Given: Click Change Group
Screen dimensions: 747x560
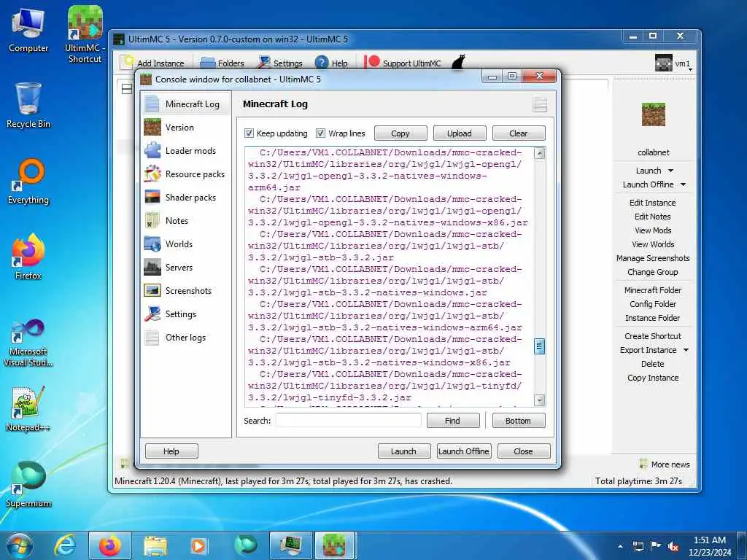Looking at the screenshot, I should (653, 271).
